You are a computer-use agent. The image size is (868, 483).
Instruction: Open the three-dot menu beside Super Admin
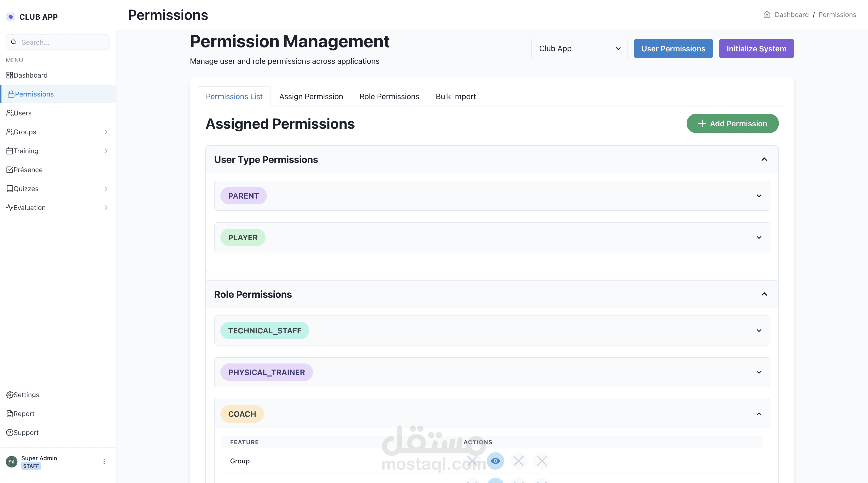pyautogui.click(x=104, y=461)
